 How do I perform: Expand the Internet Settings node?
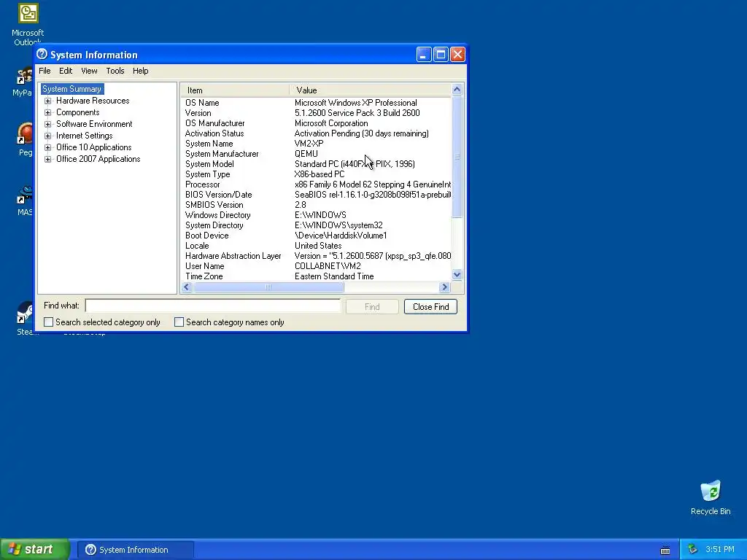pos(47,136)
